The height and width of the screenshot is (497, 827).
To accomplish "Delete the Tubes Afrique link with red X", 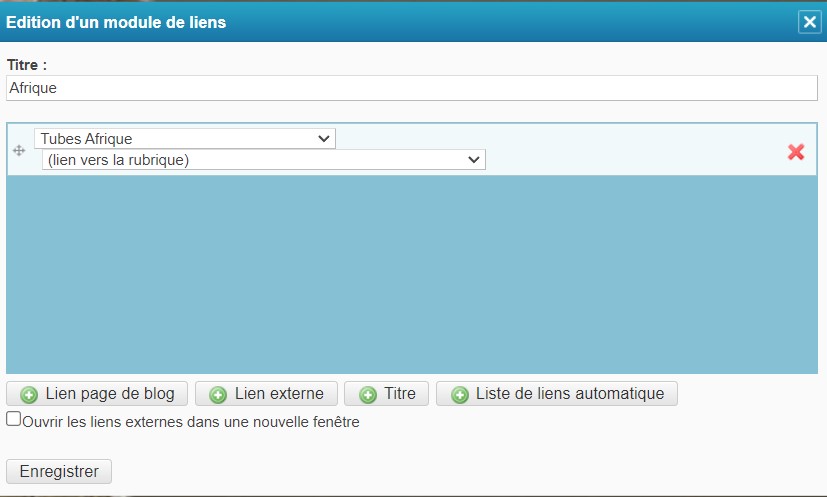I will (796, 152).
